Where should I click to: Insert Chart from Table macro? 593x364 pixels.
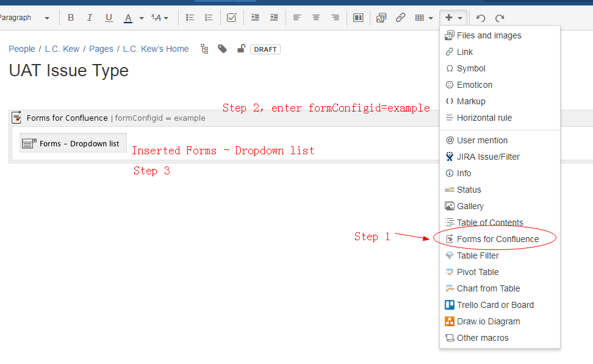pyautogui.click(x=500, y=288)
